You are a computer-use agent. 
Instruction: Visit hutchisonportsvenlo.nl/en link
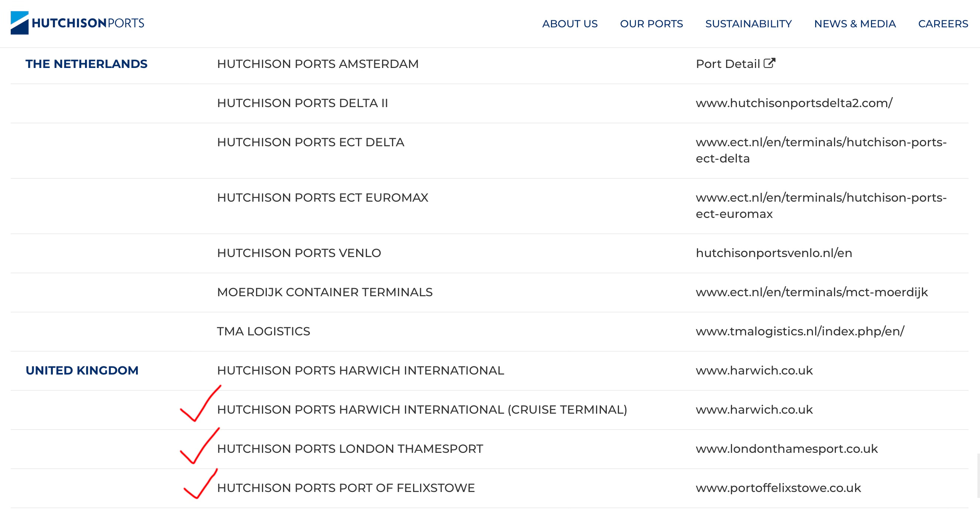click(774, 253)
